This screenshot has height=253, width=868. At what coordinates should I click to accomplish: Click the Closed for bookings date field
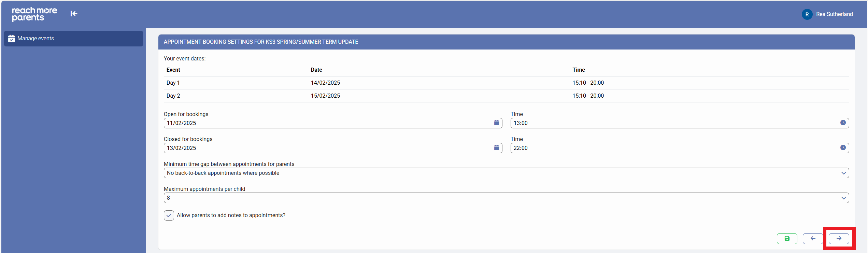coord(328,148)
